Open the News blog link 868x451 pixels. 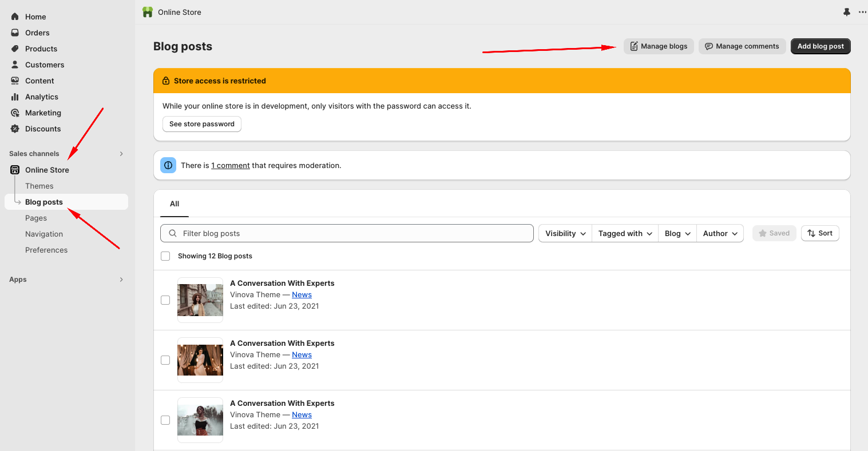pyautogui.click(x=302, y=294)
